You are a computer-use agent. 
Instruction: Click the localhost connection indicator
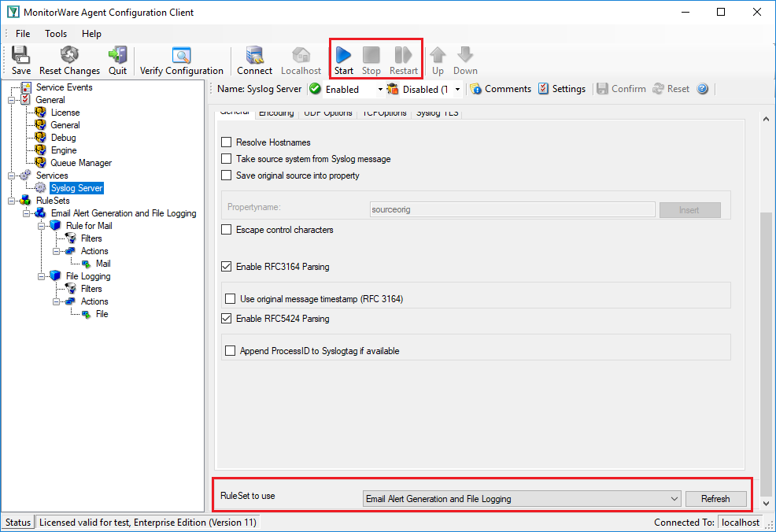coord(741,523)
